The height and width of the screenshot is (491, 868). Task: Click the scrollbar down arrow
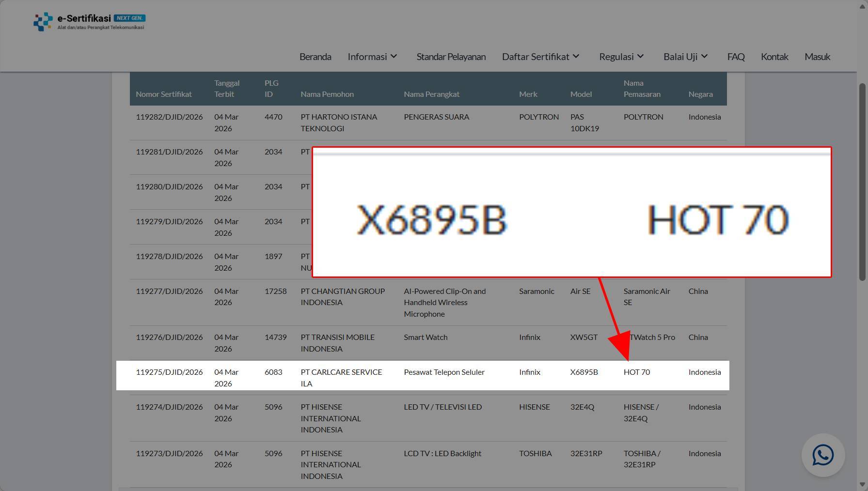(x=862, y=485)
